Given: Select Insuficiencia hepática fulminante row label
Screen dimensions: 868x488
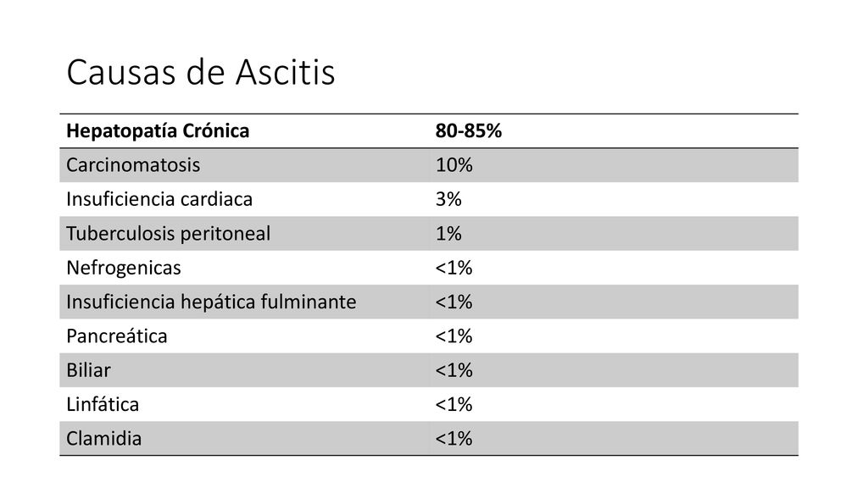Looking at the screenshot, I should click(x=211, y=302).
